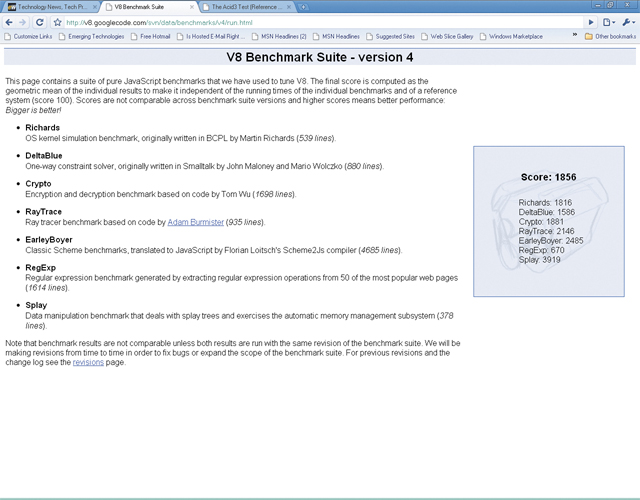Open the Web Slice Gallery bookmark
Image resolution: width=640 pixels, height=500 pixels.
tap(447, 36)
